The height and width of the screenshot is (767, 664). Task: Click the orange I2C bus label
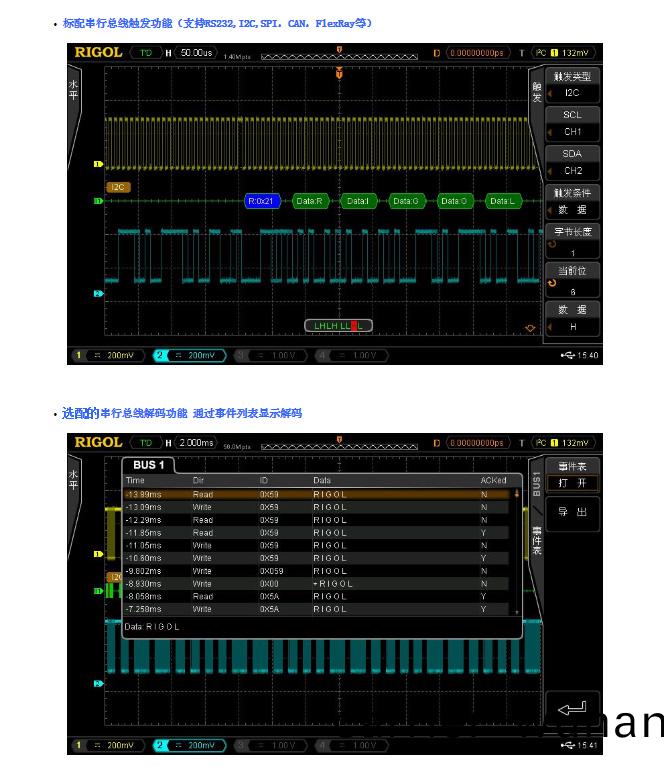[x=118, y=186]
